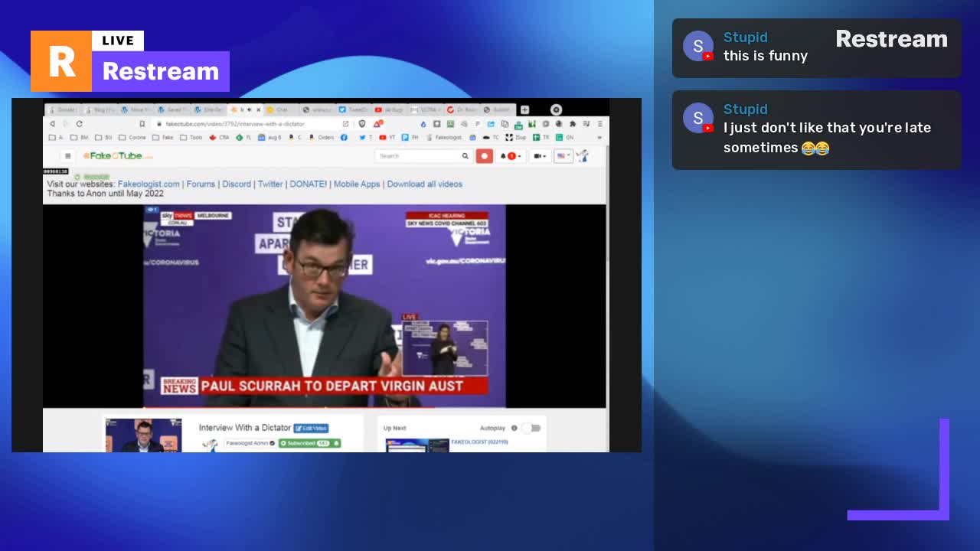Click the DONATE! link
980x551 pixels.
(x=308, y=184)
